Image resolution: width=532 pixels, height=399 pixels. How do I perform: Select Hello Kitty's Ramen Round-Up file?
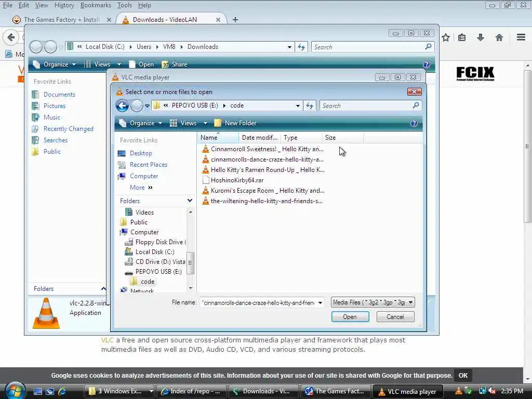pyautogui.click(x=263, y=170)
